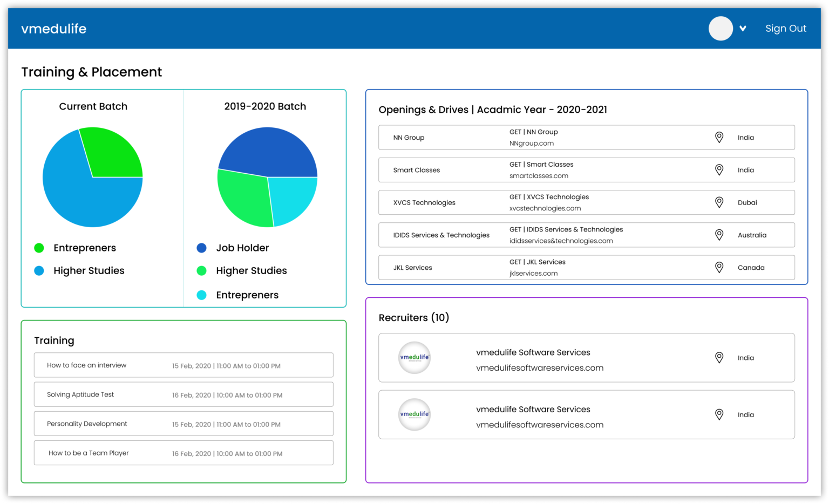Expand the IDIDS Services & Technologies drive entry
The width and height of the screenshot is (829, 504).
(587, 234)
